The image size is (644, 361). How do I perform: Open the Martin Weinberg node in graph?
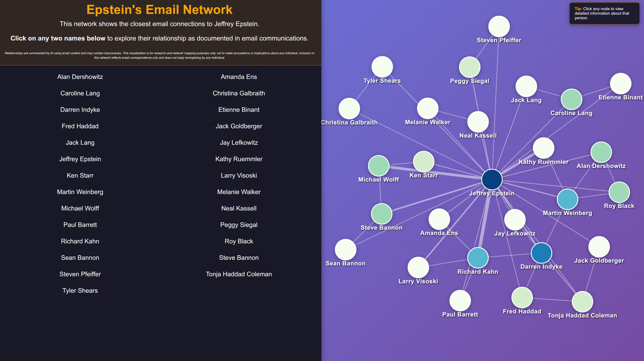pyautogui.click(x=567, y=199)
